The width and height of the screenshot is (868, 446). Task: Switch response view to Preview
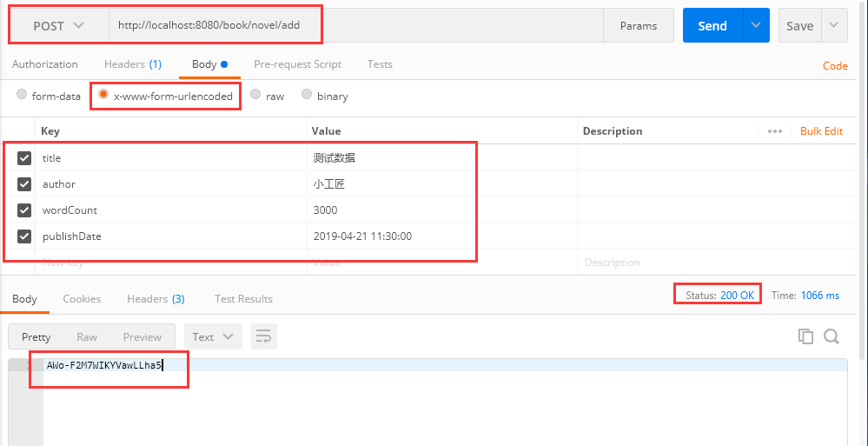[x=142, y=336]
